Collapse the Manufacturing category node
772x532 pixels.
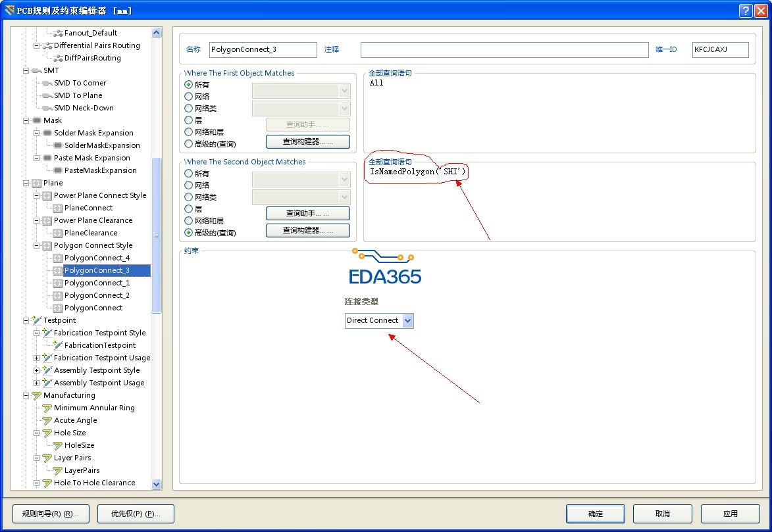[x=26, y=395]
